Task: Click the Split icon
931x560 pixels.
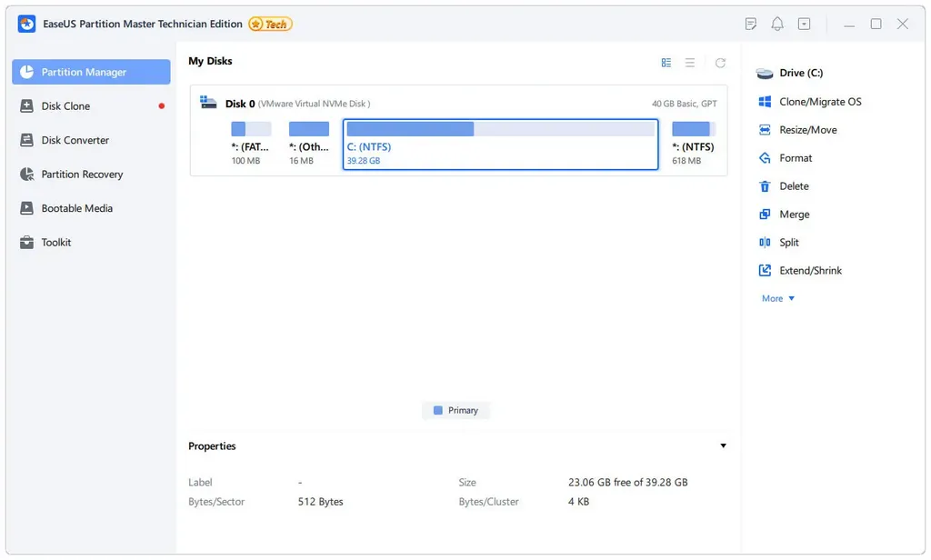Action: (x=765, y=243)
